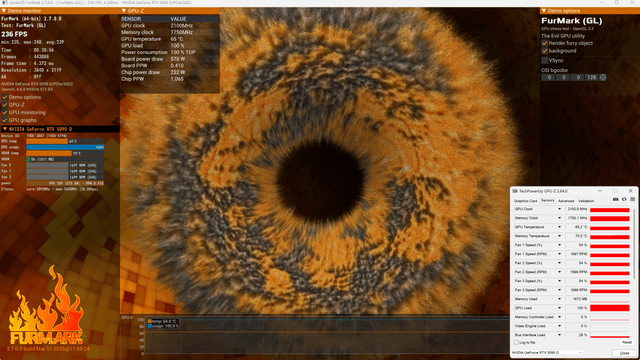Click the third OSI bgcolor value field
Screen dimensions: 640x360
(578, 77)
